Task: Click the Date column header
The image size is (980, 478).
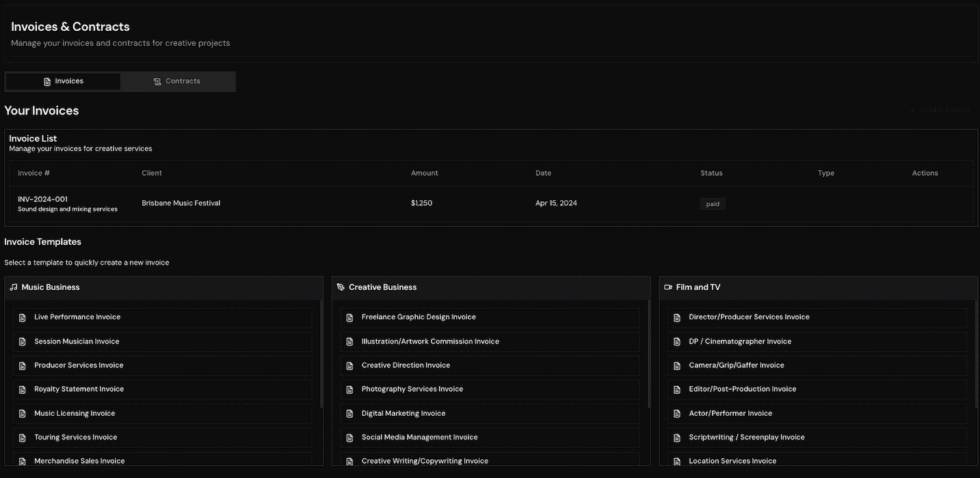Action: pos(543,173)
